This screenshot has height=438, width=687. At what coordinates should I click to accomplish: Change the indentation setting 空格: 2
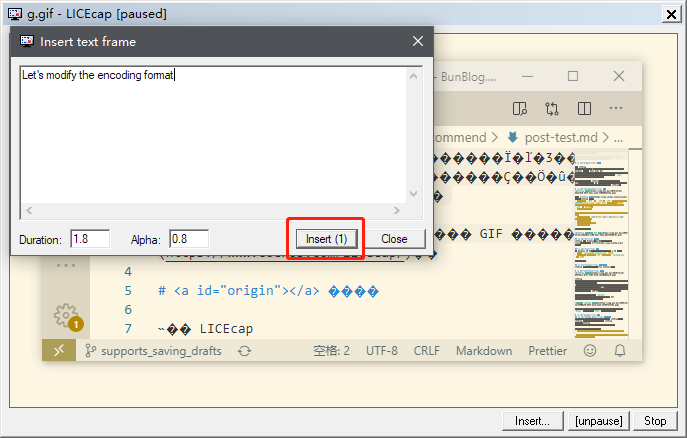[x=331, y=351]
